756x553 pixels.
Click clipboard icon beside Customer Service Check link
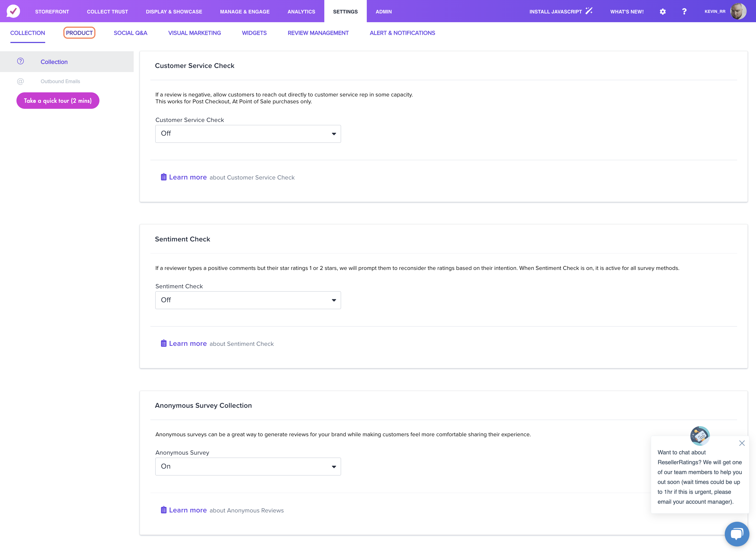(163, 177)
